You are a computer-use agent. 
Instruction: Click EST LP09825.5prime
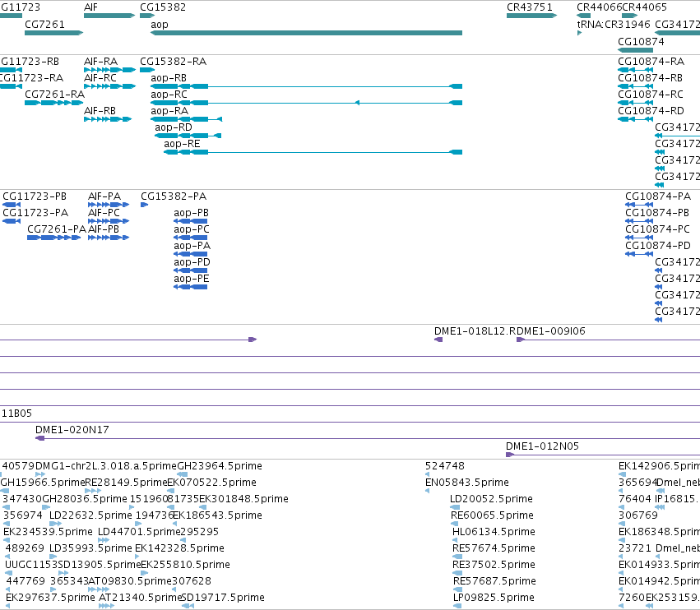point(457,606)
